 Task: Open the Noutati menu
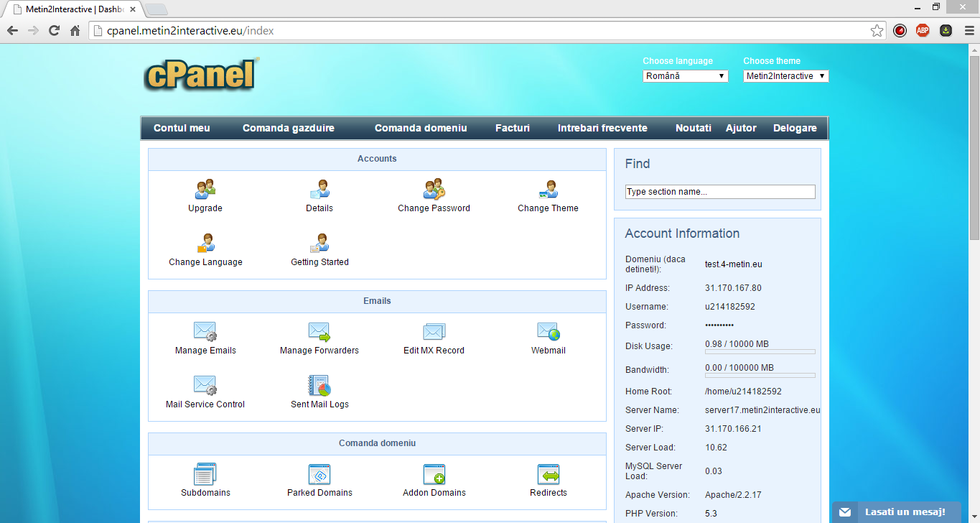694,128
